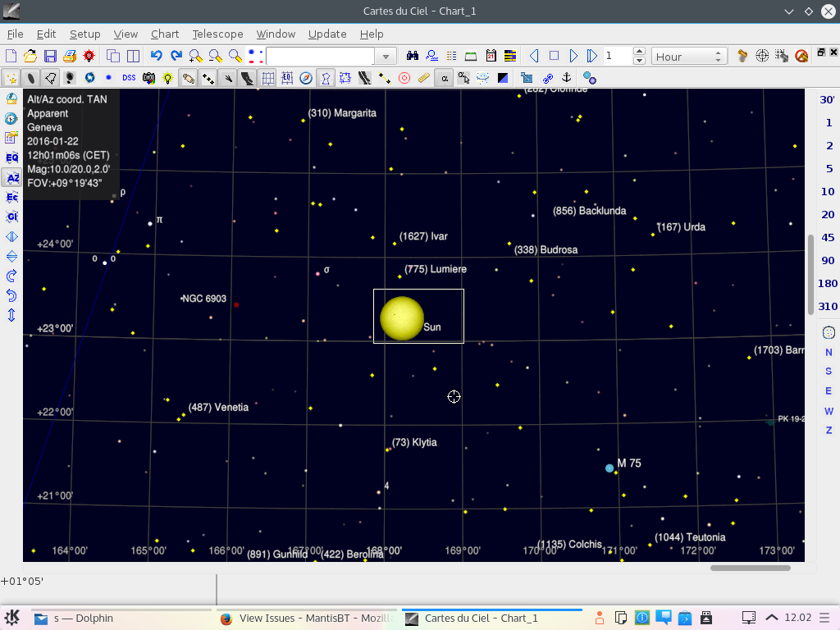Switch to EQ equatorial coordinates
This screenshot has width=840, height=630.
[11, 157]
